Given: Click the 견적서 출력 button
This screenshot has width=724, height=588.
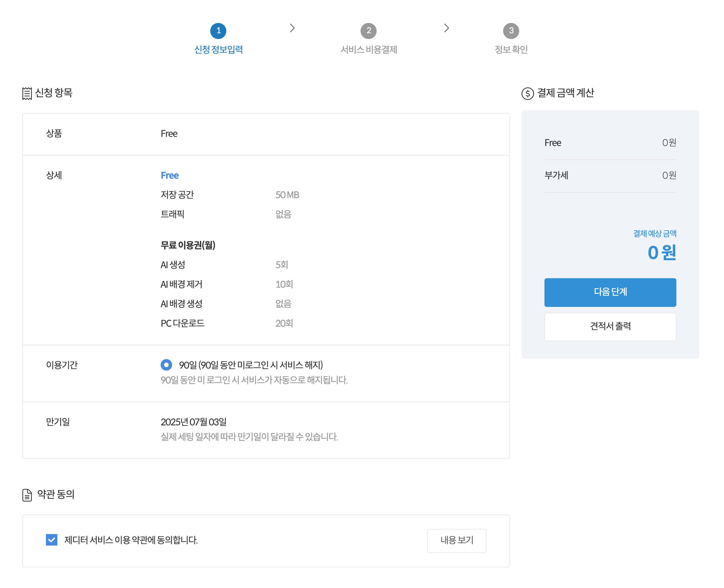Looking at the screenshot, I should [610, 326].
